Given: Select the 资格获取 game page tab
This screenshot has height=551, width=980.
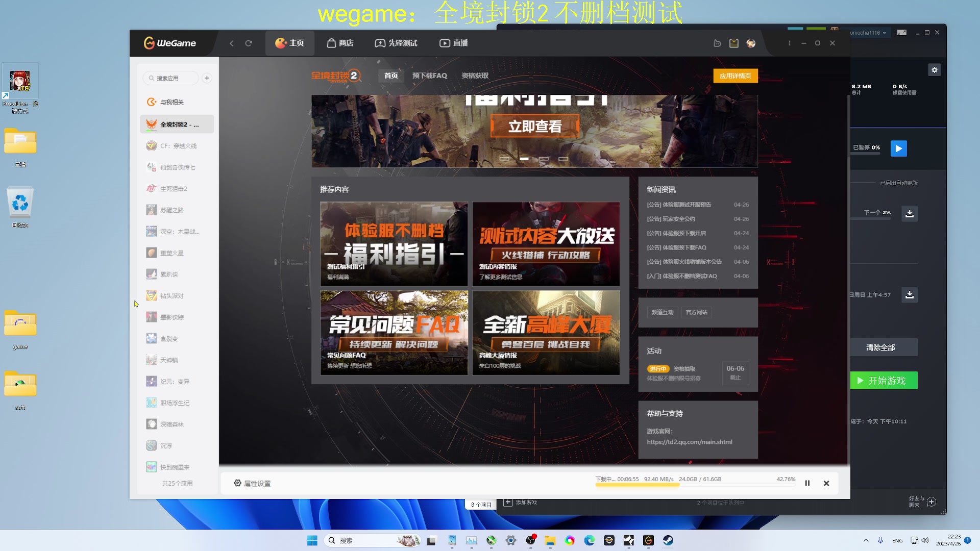Looking at the screenshot, I should [x=475, y=76].
